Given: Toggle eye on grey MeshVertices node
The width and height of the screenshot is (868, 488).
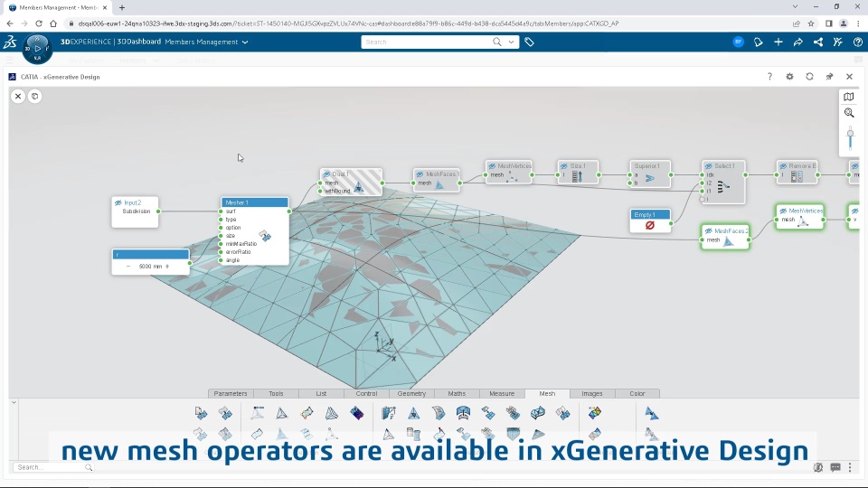Looking at the screenshot, I should tap(492, 166).
